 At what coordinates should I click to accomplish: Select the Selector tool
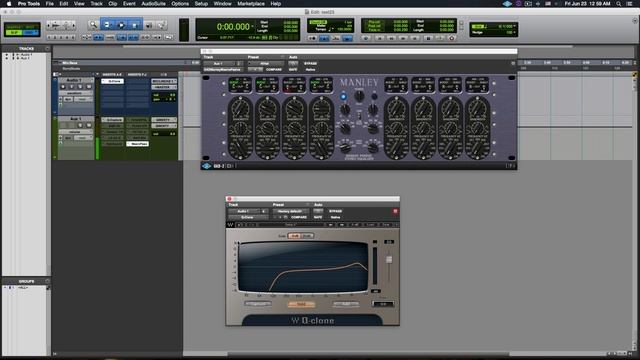[121, 25]
